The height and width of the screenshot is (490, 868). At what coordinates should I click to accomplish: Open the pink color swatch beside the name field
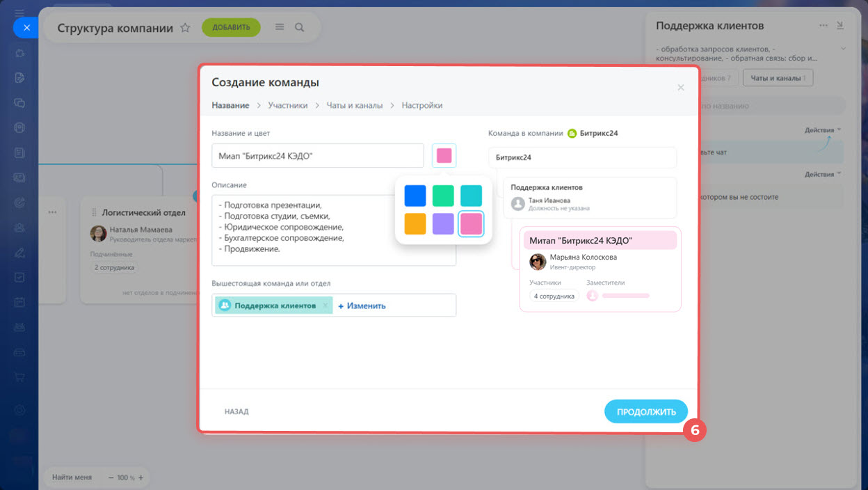[x=444, y=156]
